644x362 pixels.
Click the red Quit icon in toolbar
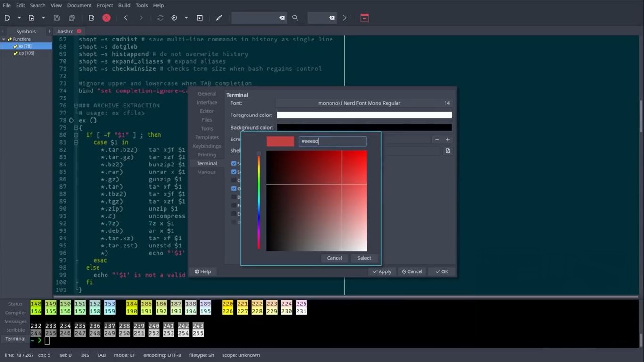pyautogui.click(x=364, y=18)
